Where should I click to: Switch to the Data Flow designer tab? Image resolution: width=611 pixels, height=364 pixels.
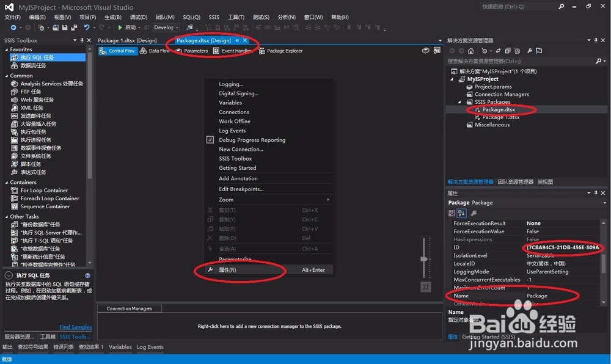point(155,51)
